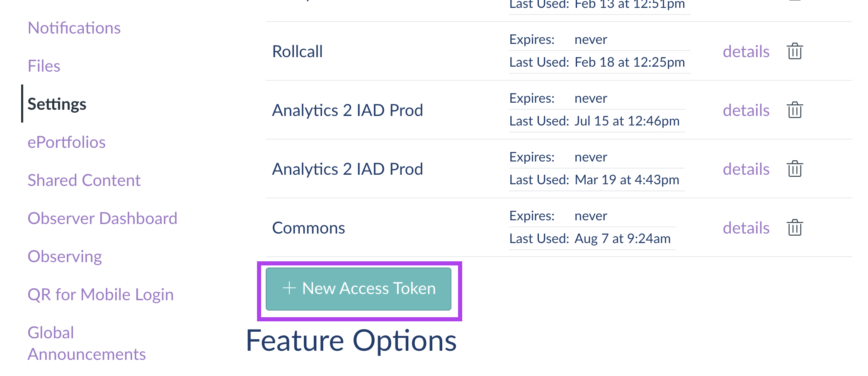This screenshot has height=376, width=868.
Task: View details for Rollcall token
Action: point(746,51)
